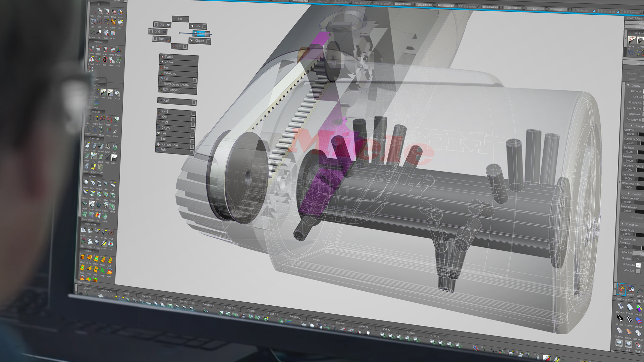Click the Comb Scale value field
Screen dimensions: 644x362
627,234
